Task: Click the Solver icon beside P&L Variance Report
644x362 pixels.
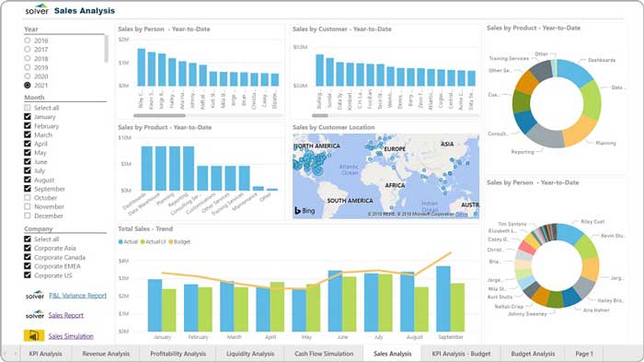Action: [35, 295]
